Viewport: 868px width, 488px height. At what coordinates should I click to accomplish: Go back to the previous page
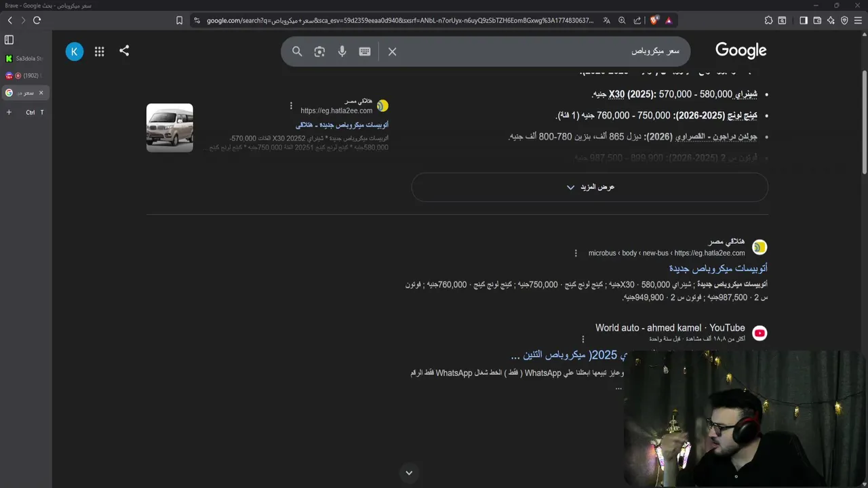pos(9,20)
